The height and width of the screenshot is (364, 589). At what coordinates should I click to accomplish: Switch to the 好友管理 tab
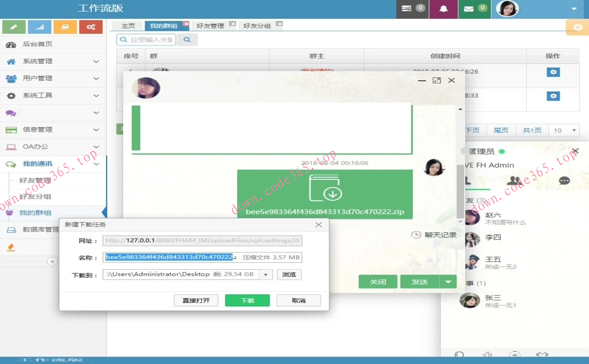(210, 26)
